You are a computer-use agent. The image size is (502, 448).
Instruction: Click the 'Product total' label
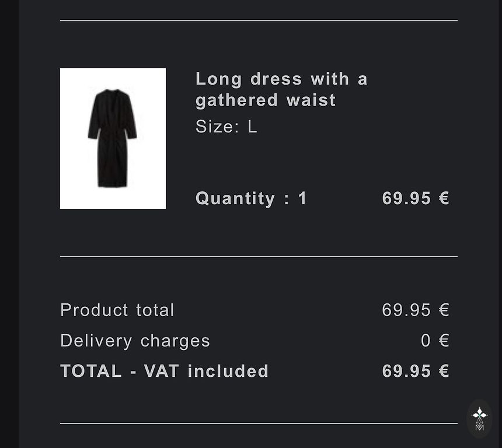(117, 310)
